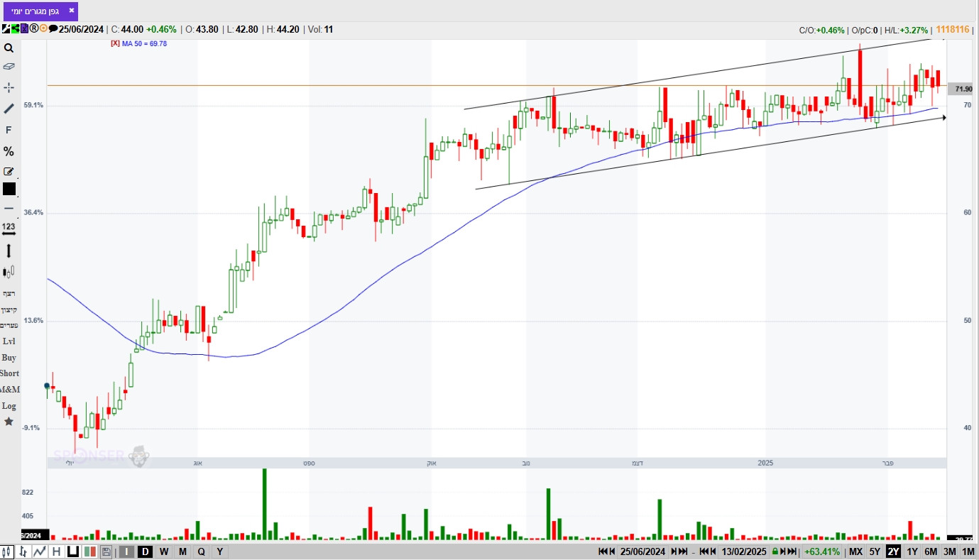Viewport: 979px width, 560px height.
Task: Click the Buy marker button
Action: [x=9, y=358]
